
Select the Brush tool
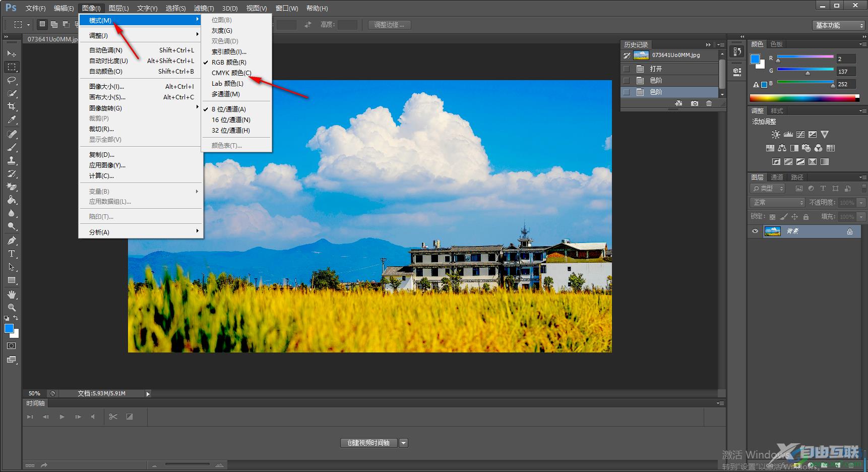point(12,147)
